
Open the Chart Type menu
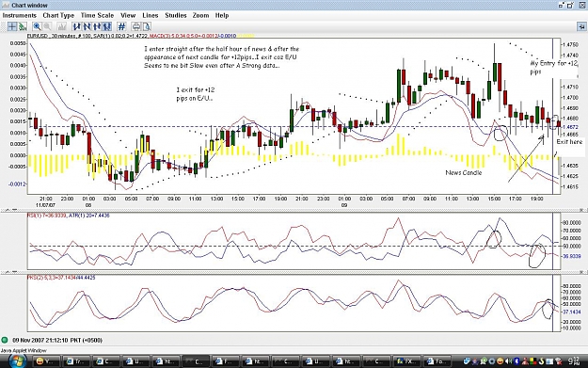58,15
